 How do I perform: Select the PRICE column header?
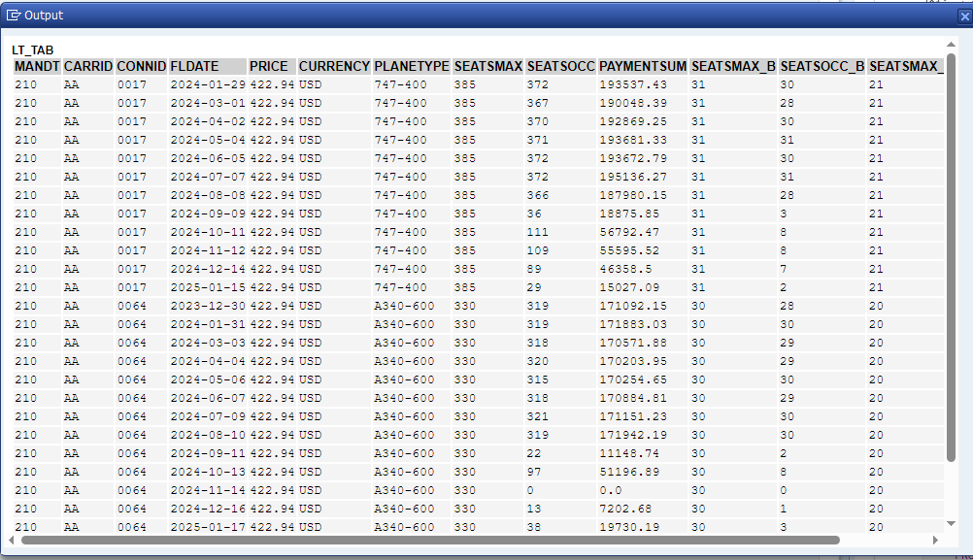(x=272, y=66)
